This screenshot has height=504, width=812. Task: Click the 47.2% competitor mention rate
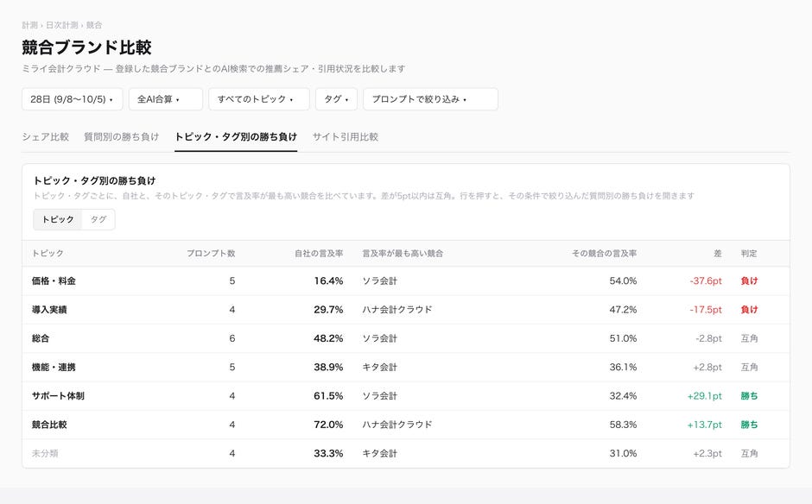[623, 310]
